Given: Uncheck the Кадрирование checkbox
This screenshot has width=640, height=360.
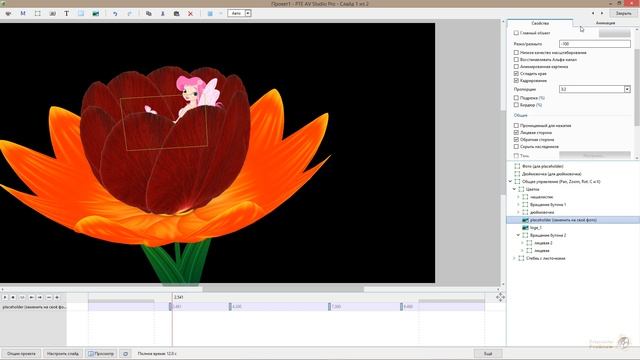Looking at the screenshot, I should (x=516, y=80).
